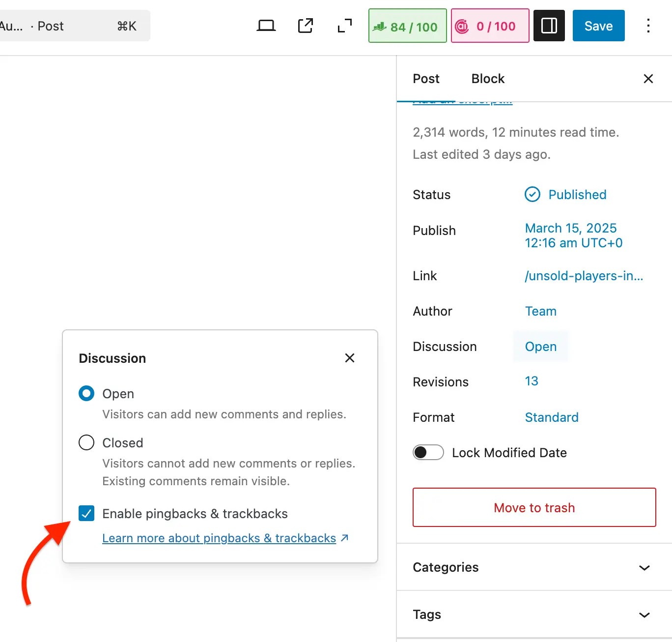672x642 pixels.
Task: View post in new tab icon
Action: pos(306,26)
